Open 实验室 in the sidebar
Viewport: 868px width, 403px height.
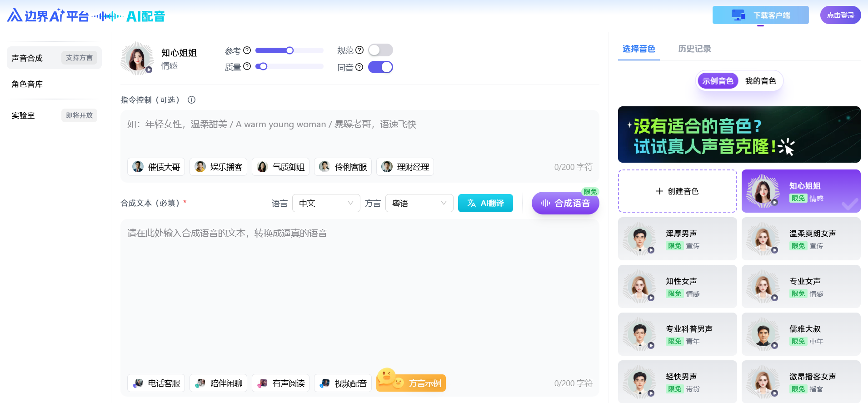[x=54, y=115]
